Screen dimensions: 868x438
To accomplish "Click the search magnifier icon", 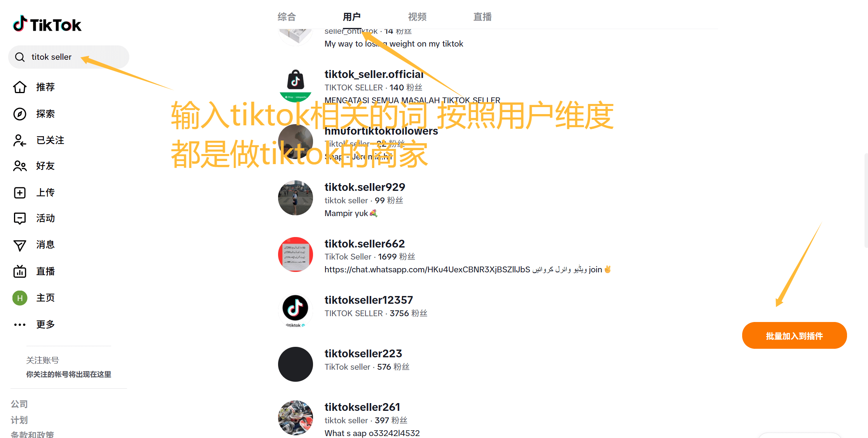I will coord(20,57).
